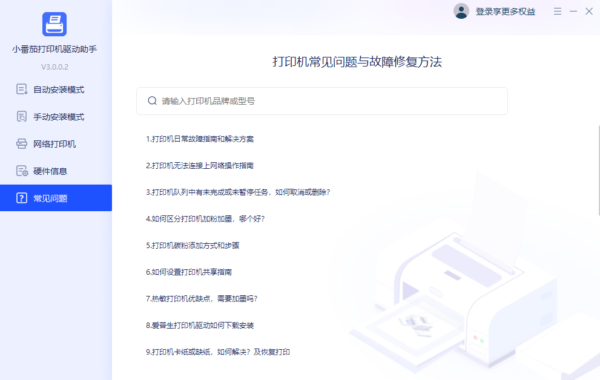Minimize the window with the dash button

pos(573,11)
